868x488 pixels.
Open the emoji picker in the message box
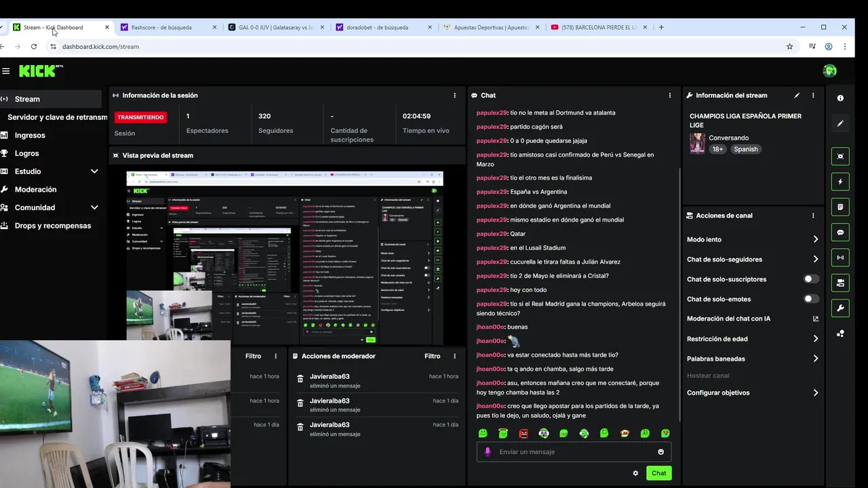tap(660, 451)
